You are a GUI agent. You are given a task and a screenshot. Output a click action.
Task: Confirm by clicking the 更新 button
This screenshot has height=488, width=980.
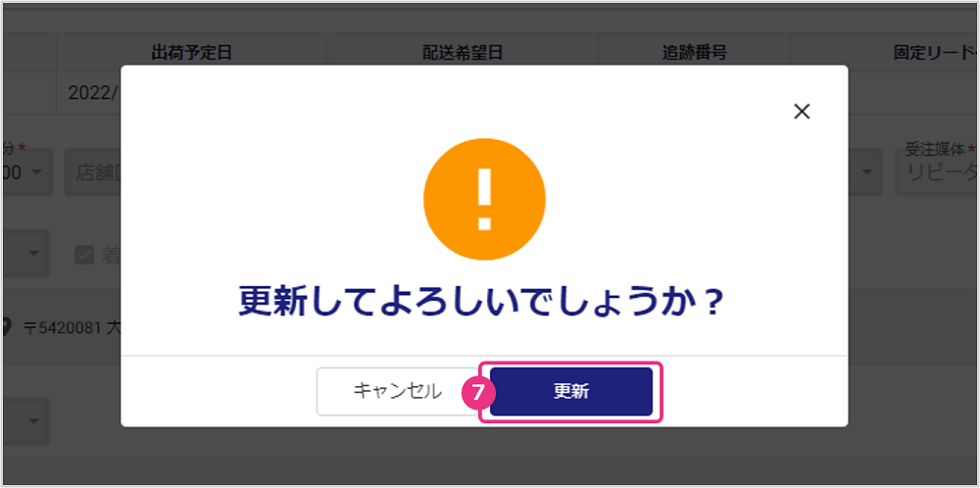pos(570,392)
